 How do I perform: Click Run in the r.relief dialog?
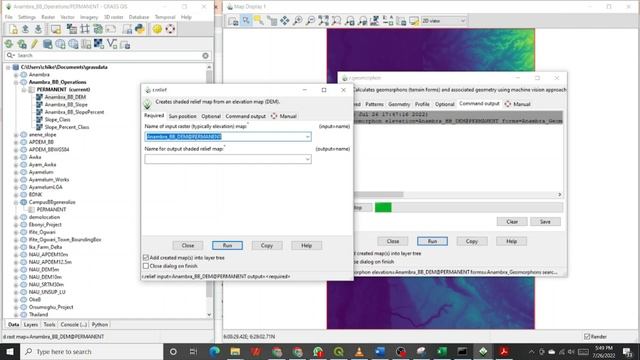point(227,245)
